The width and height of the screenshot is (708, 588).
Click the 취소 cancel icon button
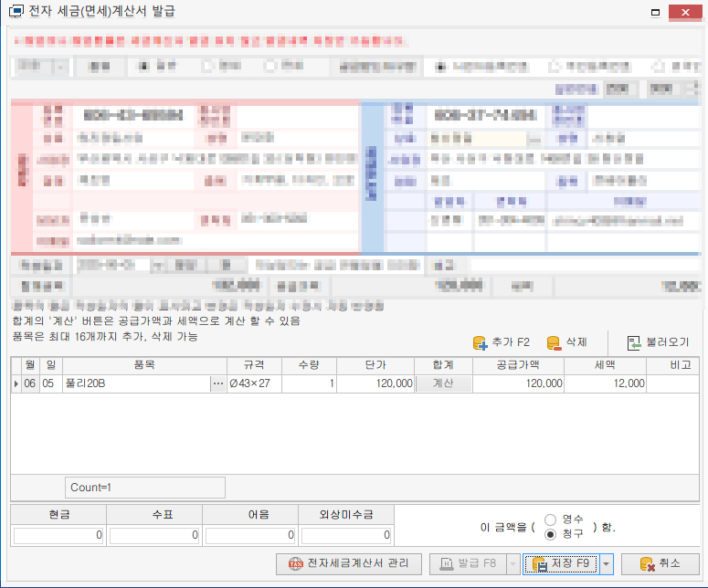[x=647, y=564]
